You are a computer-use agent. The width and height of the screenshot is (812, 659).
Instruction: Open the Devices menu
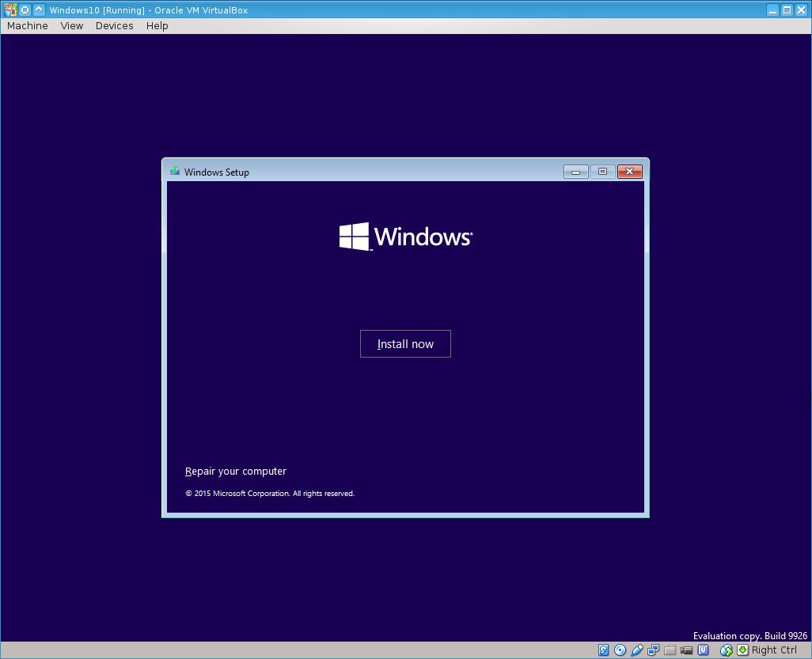point(115,26)
